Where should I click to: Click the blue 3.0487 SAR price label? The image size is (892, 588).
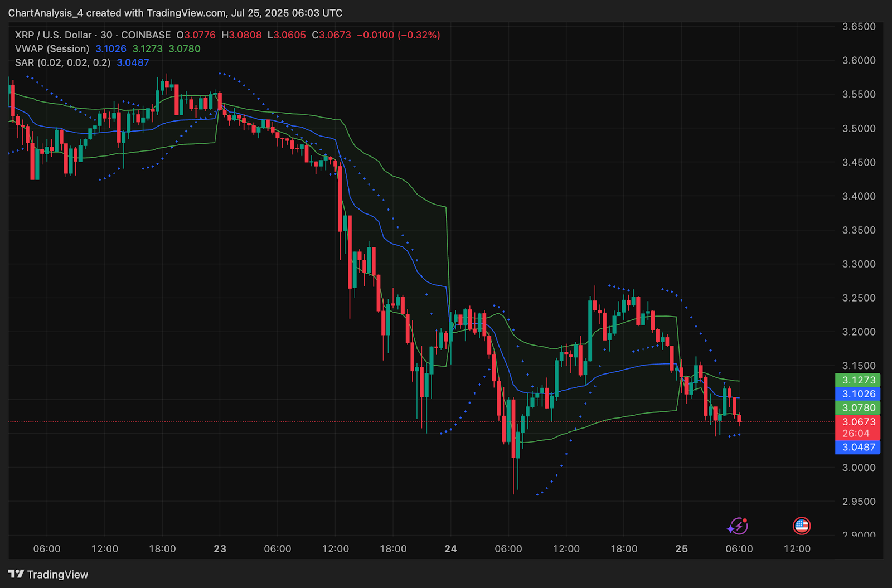pos(857,447)
